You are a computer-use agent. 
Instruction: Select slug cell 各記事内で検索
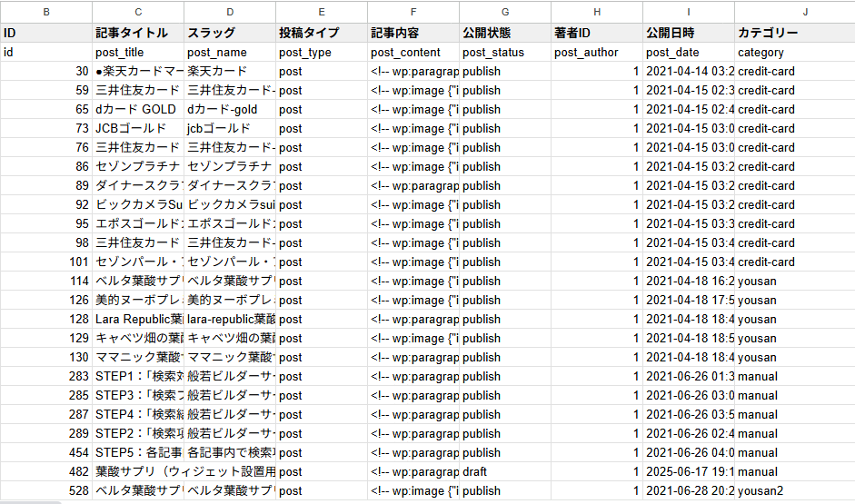click(230, 453)
